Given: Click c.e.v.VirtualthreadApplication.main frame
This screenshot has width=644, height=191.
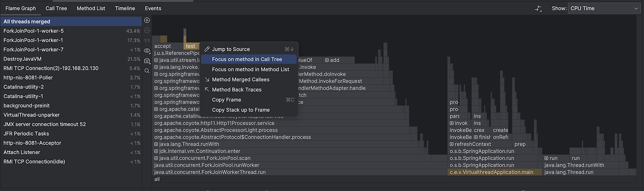Looking at the screenshot, I should (x=495, y=172).
